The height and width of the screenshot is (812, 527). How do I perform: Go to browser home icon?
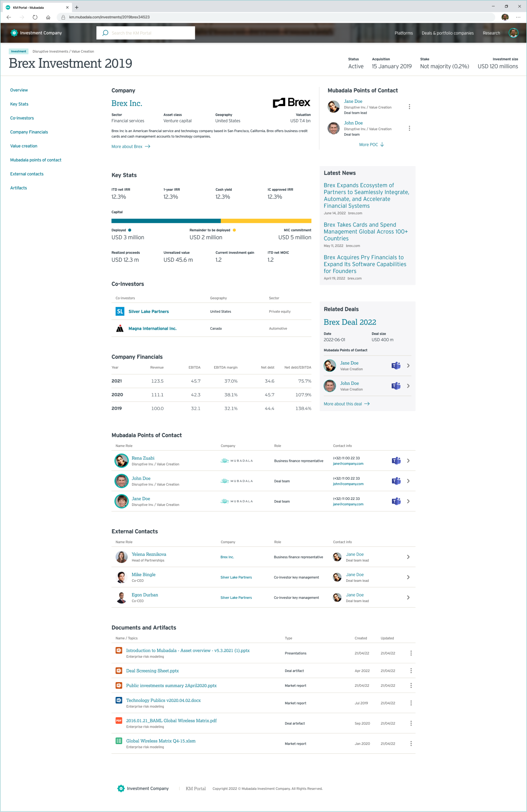tap(48, 17)
